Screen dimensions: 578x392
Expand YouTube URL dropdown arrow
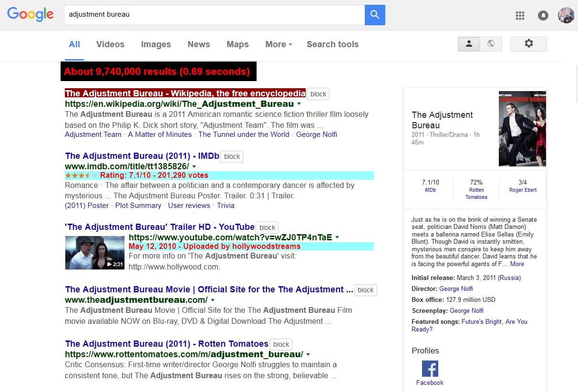point(337,237)
